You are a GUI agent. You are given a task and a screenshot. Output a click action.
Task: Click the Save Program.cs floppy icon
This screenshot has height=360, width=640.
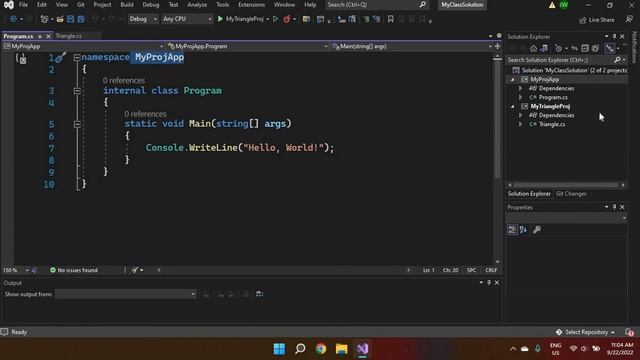point(71,19)
